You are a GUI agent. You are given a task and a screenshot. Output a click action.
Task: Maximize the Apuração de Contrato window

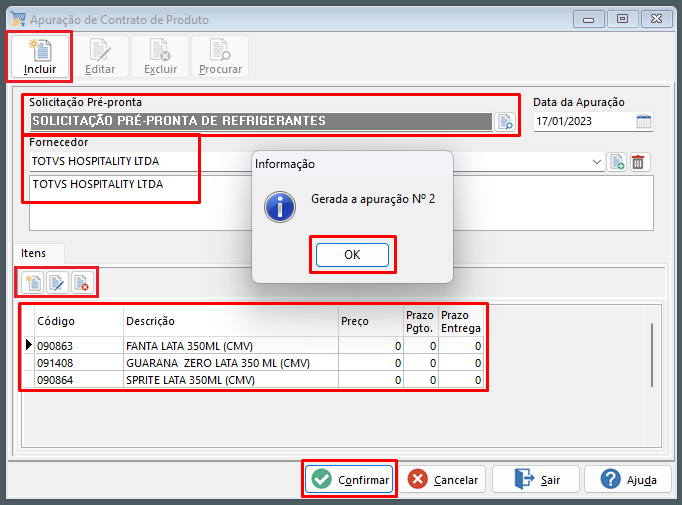point(622,19)
